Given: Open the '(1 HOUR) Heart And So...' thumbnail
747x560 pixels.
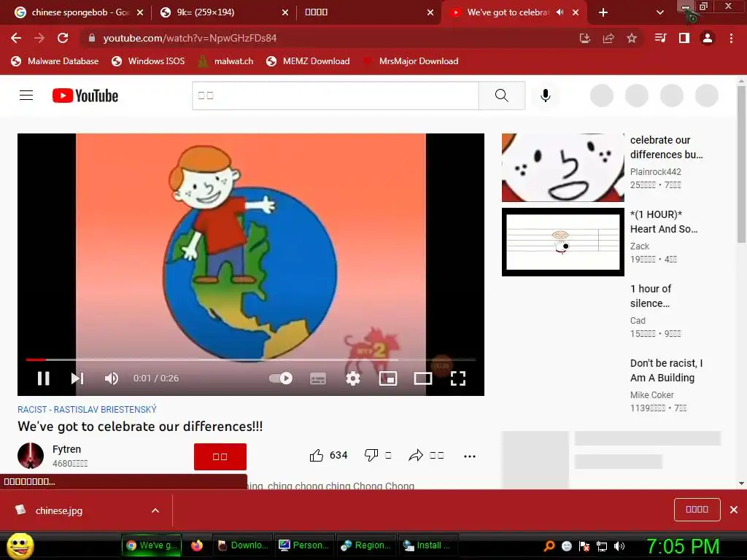Looking at the screenshot, I should coord(562,242).
